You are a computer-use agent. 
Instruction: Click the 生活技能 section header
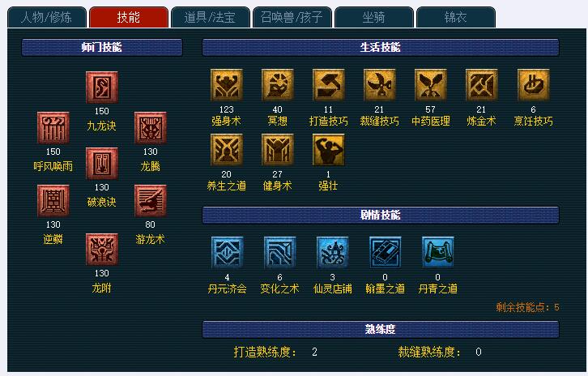pyautogui.click(x=381, y=47)
